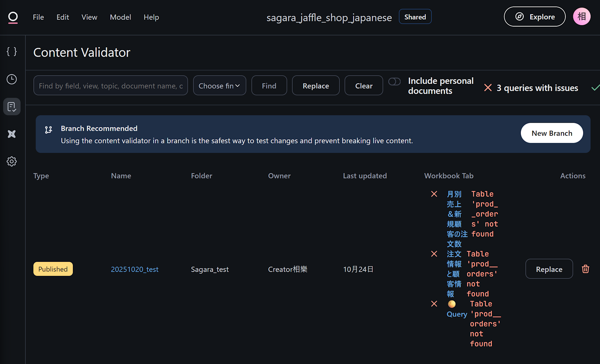The height and width of the screenshot is (364, 600).
Task: Click the Omni logo icon
Action: click(13, 17)
